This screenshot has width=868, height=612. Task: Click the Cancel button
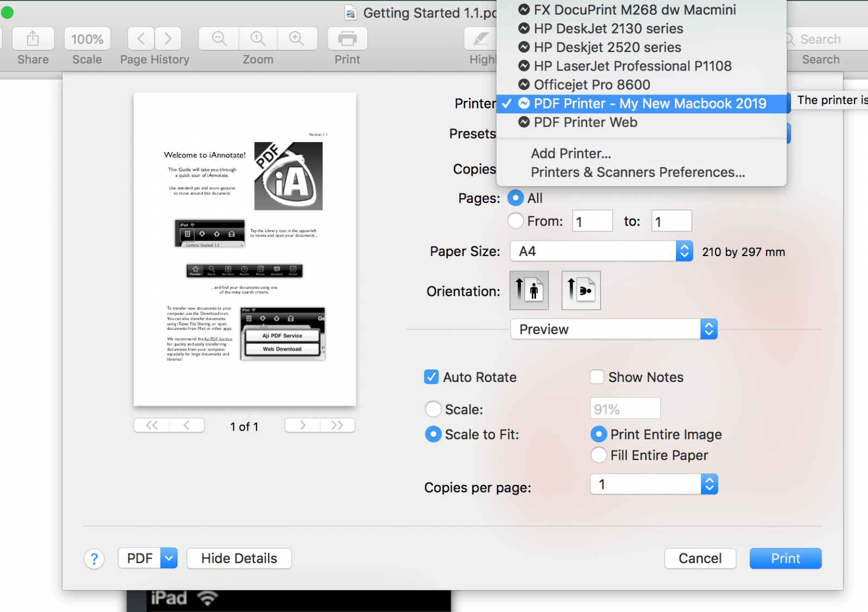(700, 558)
